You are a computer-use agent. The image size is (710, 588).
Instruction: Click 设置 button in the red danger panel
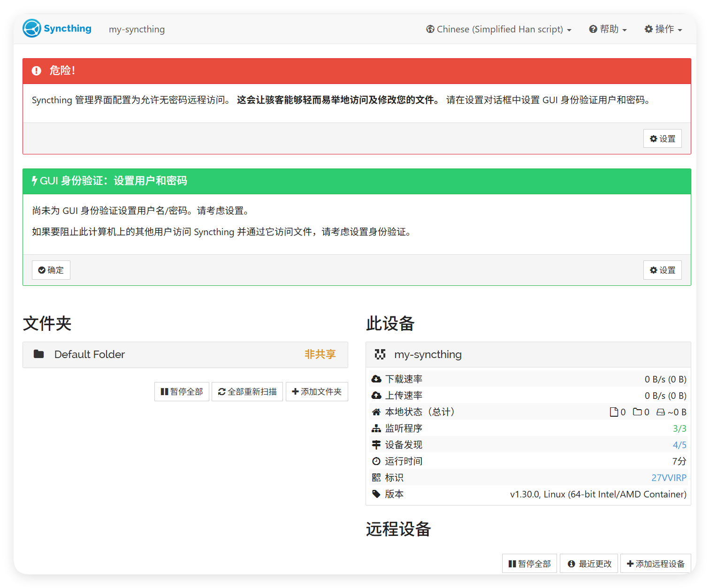(x=662, y=138)
